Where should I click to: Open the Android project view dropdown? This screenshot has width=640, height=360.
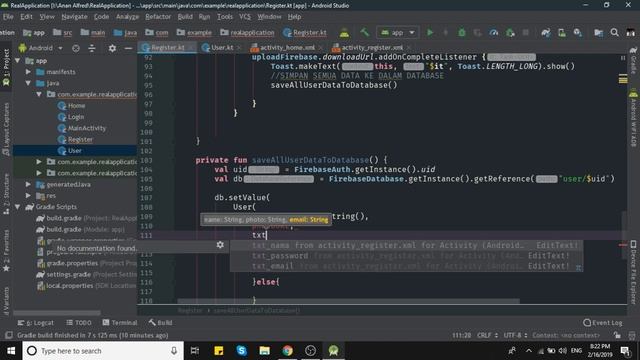pyautogui.click(x=41, y=48)
